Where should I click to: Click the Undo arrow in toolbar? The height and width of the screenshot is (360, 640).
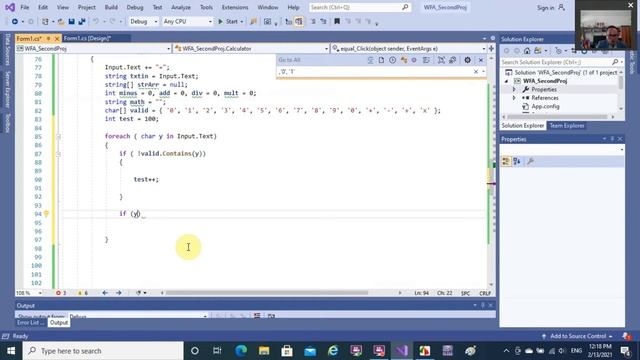[x=96, y=22]
